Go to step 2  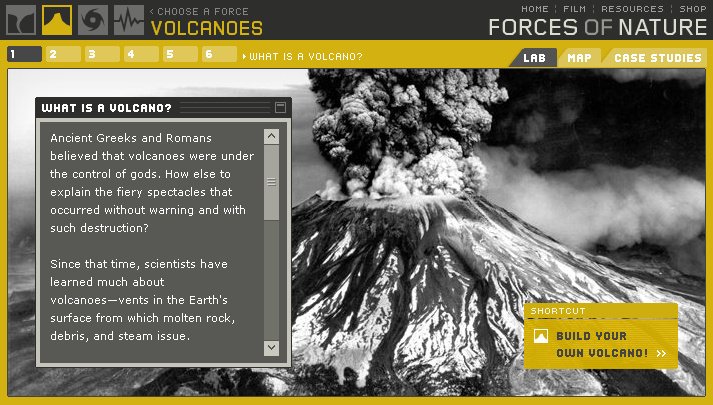(x=63, y=54)
